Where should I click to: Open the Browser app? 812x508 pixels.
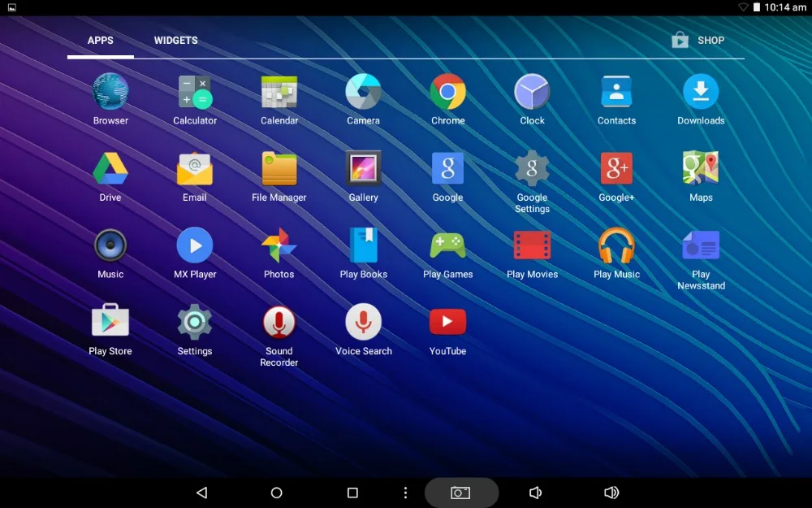[x=110, y=92]
